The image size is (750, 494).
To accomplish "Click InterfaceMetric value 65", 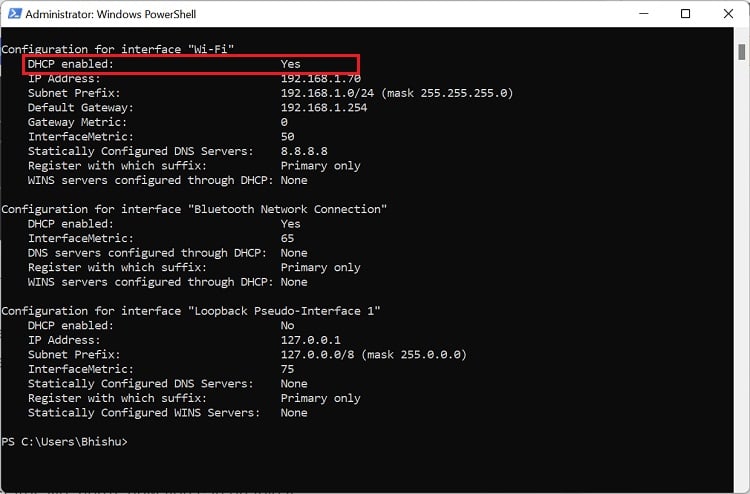I will [x=287, y=238].
